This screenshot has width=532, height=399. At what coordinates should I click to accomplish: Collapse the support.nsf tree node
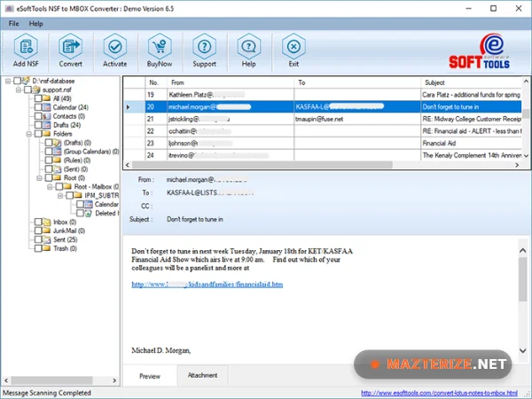point(19,90)
